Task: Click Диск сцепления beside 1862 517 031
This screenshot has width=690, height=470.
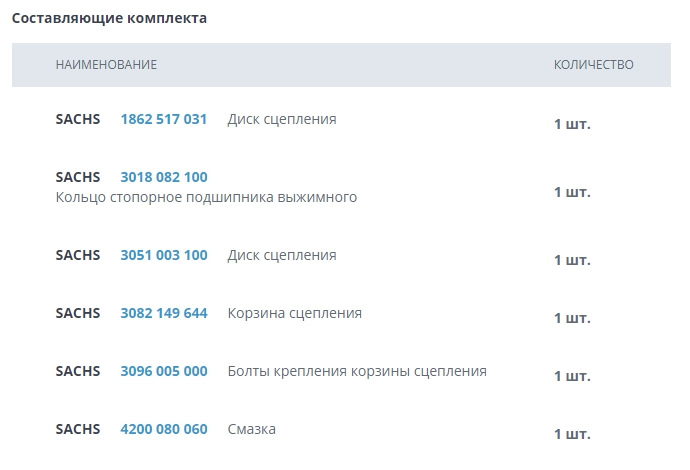Action: click(x=282, y=119)
